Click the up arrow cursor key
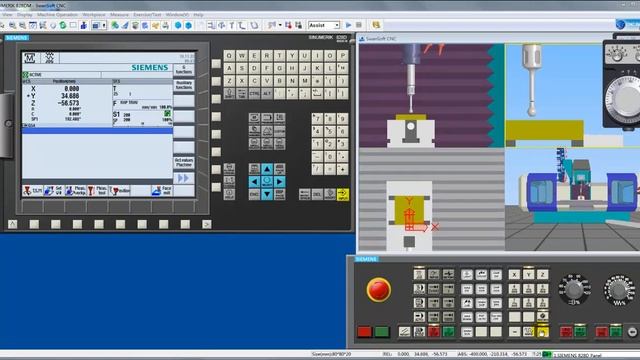The image size is (640, 360). (x=267, y=169)
